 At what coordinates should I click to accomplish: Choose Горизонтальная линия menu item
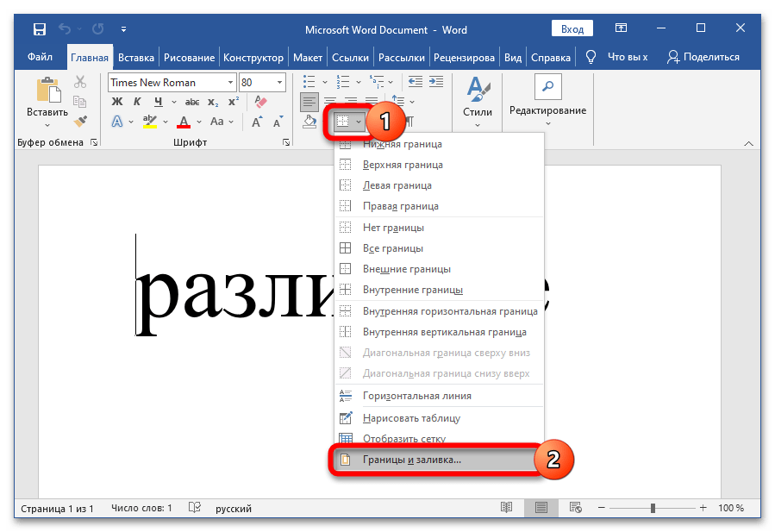440,396
